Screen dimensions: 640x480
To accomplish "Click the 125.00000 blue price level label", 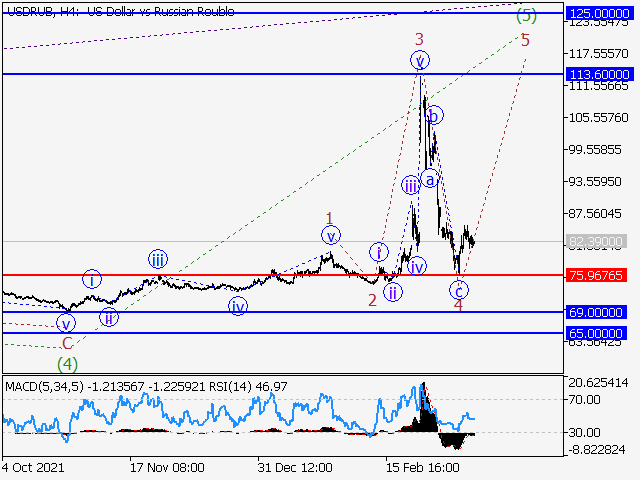I will 599,13.
